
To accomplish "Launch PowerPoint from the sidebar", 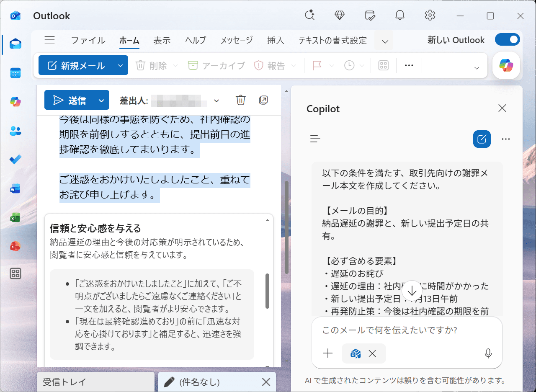I will click(15, 246).
